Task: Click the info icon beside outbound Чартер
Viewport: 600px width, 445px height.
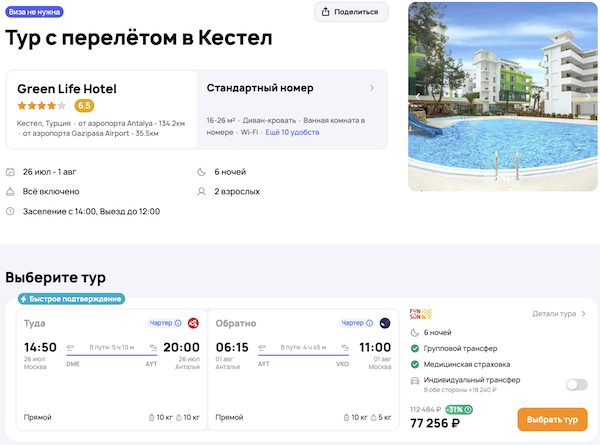Action: 178,323
